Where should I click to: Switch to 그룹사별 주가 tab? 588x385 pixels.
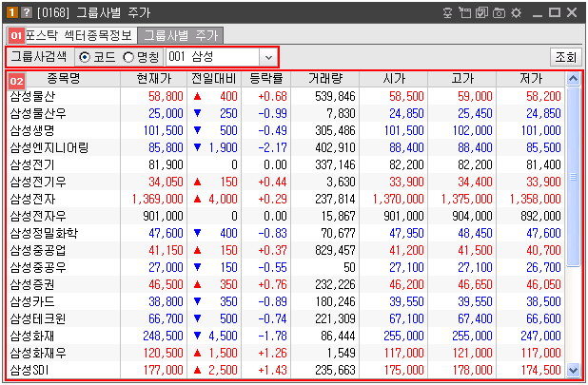coord(181,35)
